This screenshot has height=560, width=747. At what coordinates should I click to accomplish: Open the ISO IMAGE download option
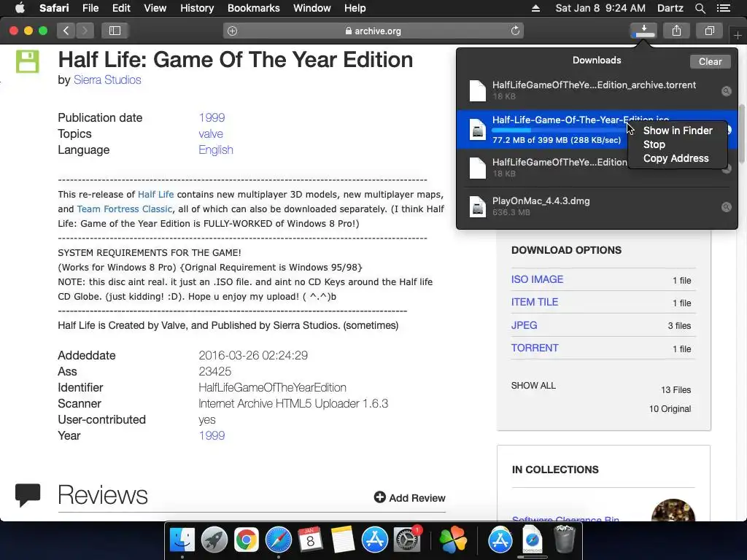tap(537, 279)
